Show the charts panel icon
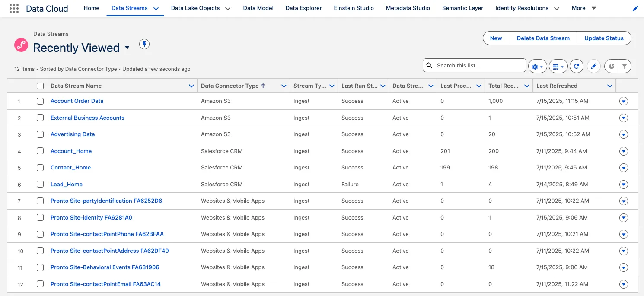 point(612,66)
